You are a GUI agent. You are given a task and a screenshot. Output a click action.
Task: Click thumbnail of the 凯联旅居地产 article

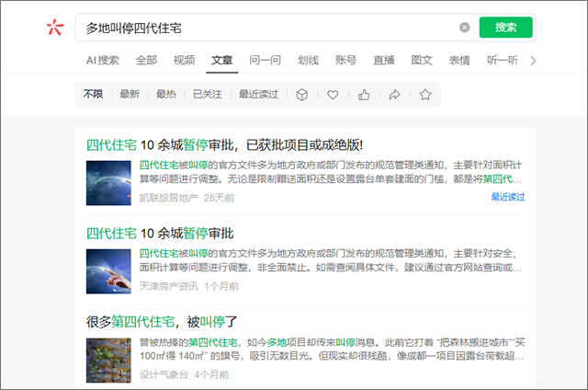[108, 183]
